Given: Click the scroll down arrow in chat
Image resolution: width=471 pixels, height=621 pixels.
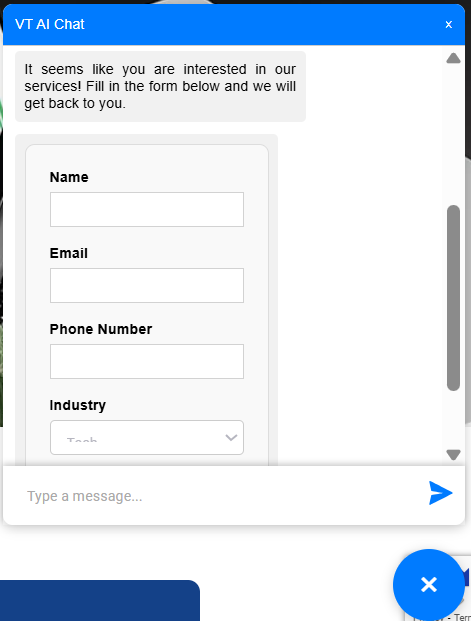Looking at the screenshot, I should (453, 455).
